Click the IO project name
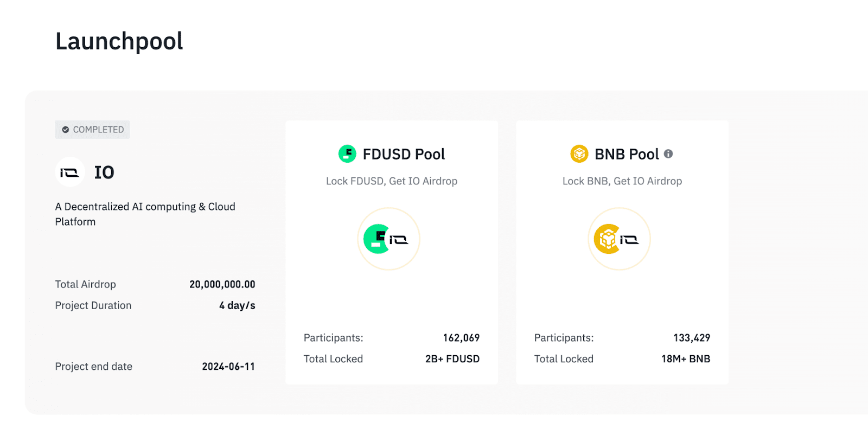 [104, 172]
